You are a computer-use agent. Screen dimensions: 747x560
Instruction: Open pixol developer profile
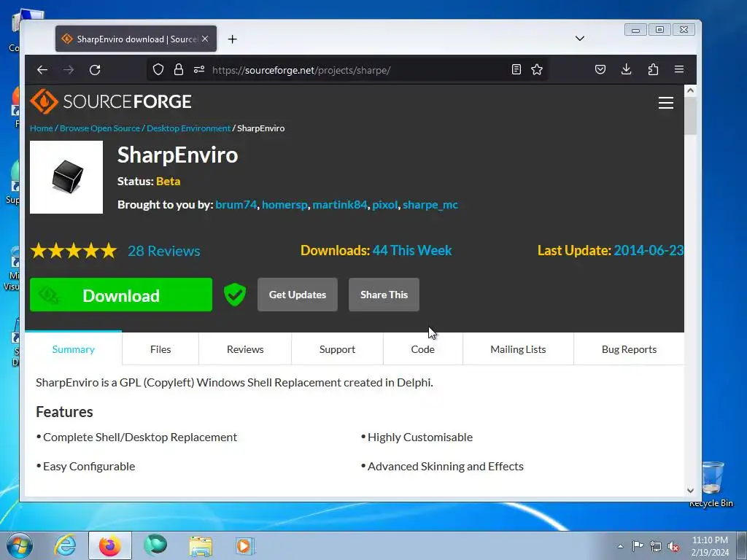click(385, 205)
